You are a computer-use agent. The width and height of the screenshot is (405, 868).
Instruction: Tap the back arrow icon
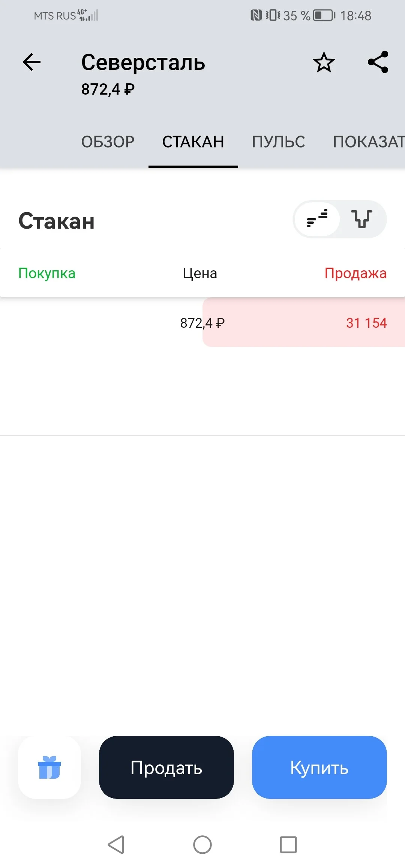click(x=31, y=62)
